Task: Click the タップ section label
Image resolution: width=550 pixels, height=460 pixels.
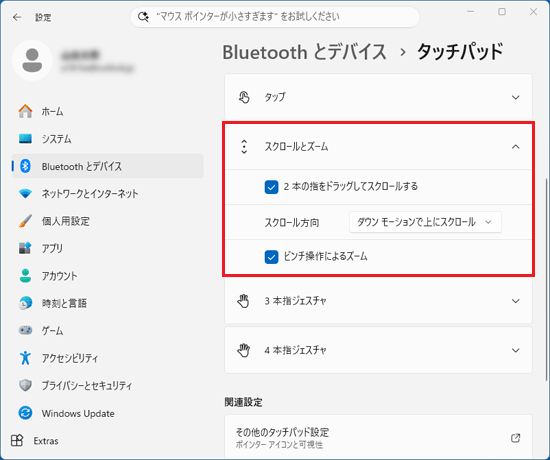Action: 275,97
